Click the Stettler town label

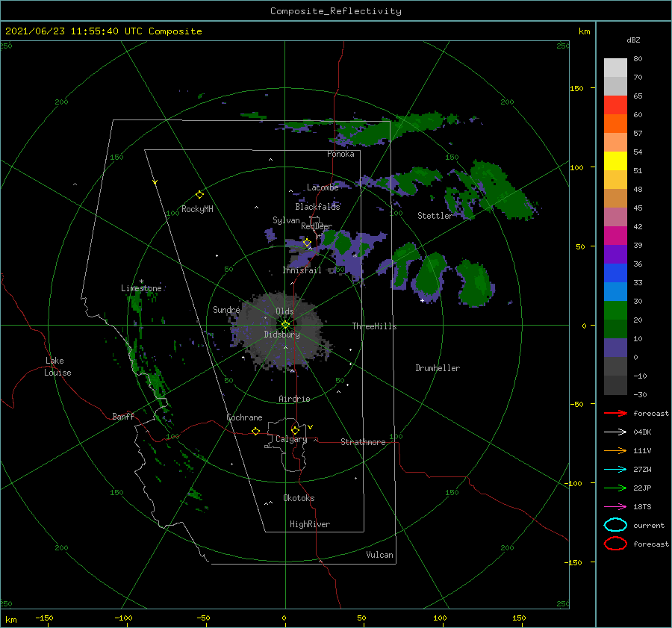tap(435, 216)
